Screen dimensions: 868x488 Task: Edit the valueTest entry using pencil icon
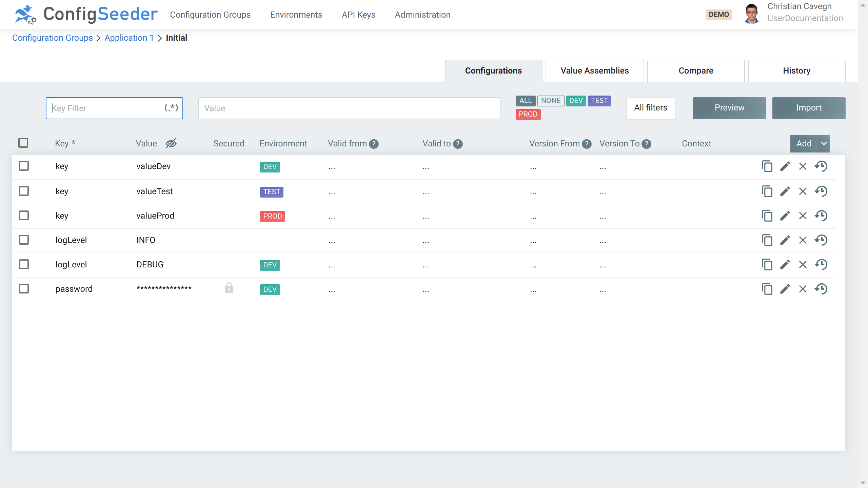click(x=785, y=191)
